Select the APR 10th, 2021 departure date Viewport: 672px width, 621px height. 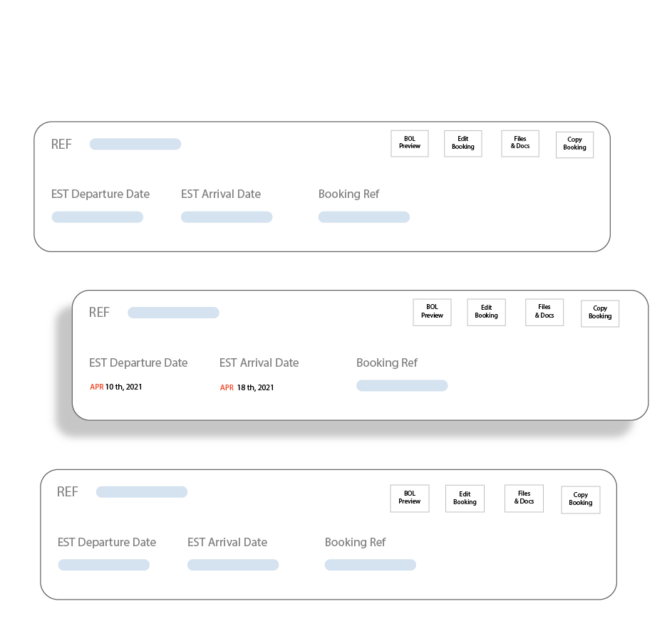[115, 387]
